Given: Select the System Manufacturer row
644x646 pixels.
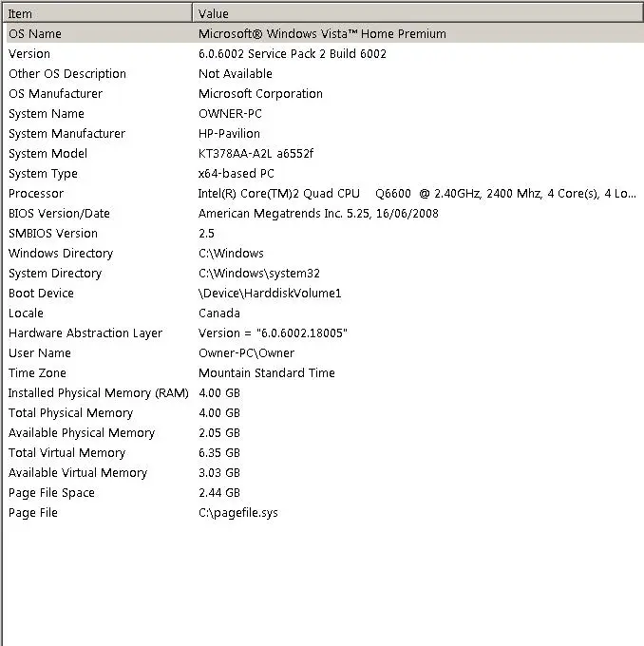Looking at the screenshot, I should (66, 133).
